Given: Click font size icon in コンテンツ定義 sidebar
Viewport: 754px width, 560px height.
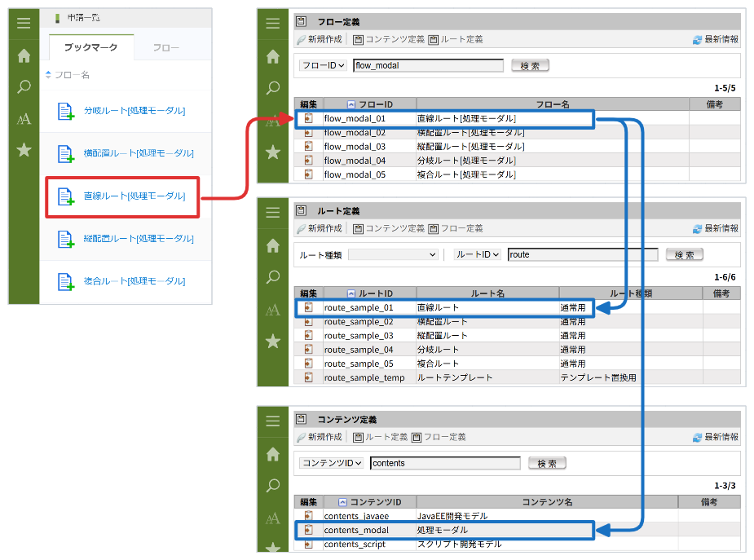Looking at the screenshot, I should pos(272,518).
